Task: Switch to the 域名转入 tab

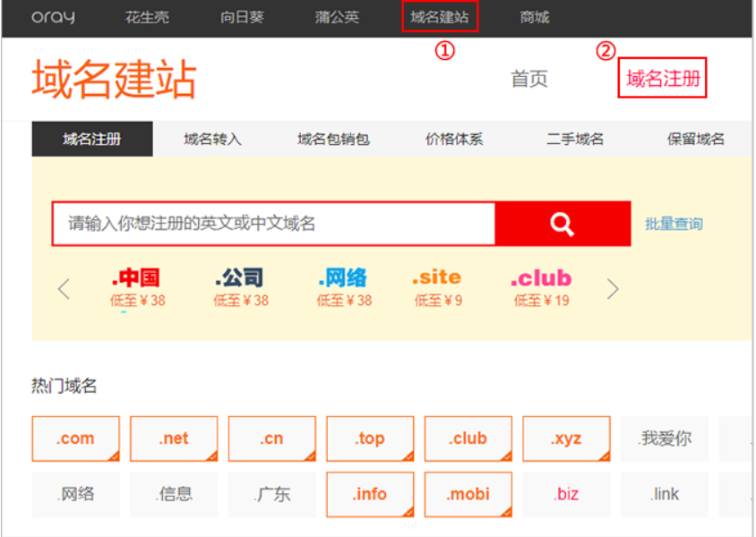Action: (x=212, y=139)
